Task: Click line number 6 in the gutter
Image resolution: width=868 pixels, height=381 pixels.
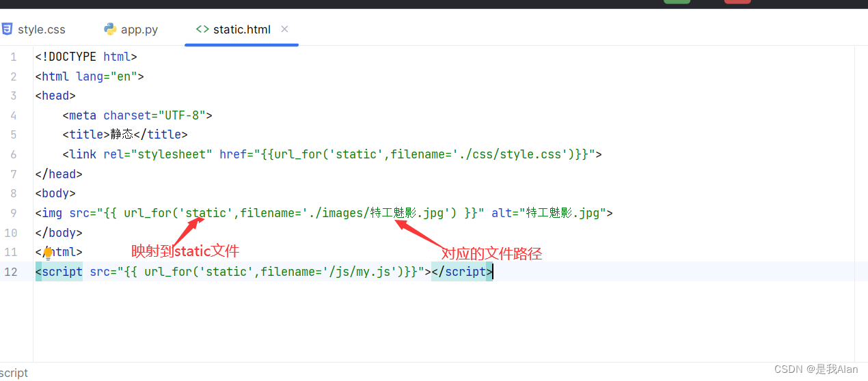Action: [14, 155]
